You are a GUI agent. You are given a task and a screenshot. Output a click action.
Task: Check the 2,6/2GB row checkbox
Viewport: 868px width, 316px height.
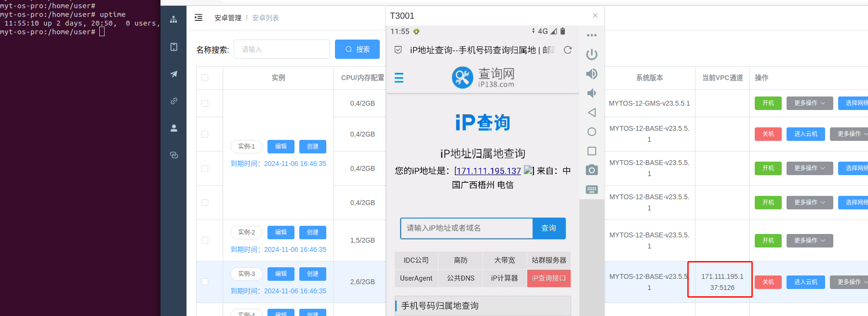click(x=205, y=282)
